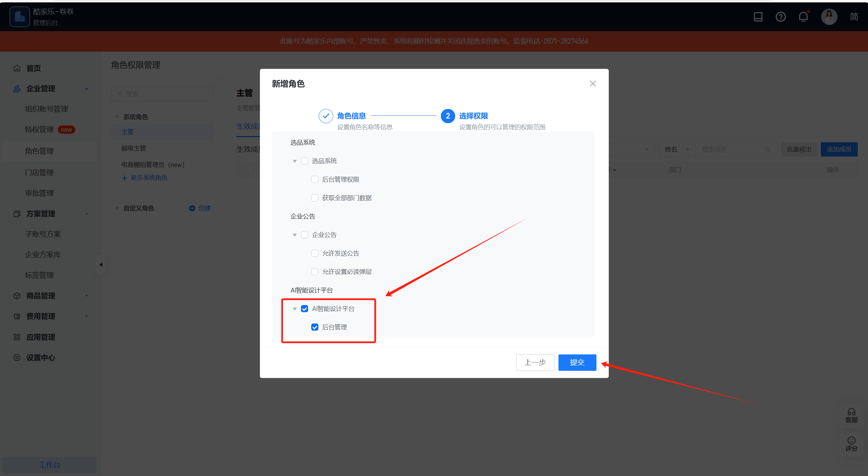Collapse the 选品系统 tree node arrow
Screen dimensions: 868x476
294,161
